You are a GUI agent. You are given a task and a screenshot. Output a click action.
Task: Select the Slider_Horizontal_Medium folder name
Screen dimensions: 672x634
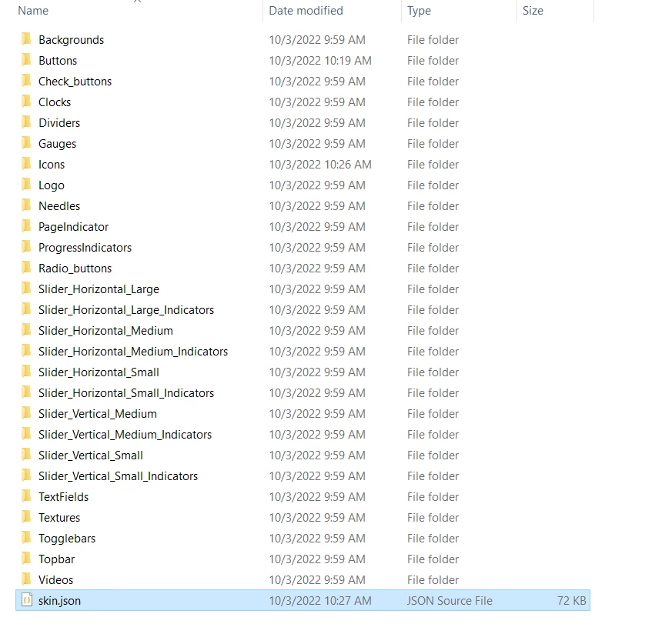[x=105, y=331]
